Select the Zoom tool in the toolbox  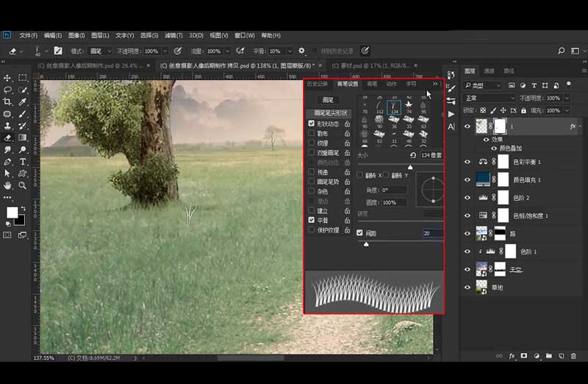click(23, 185)
